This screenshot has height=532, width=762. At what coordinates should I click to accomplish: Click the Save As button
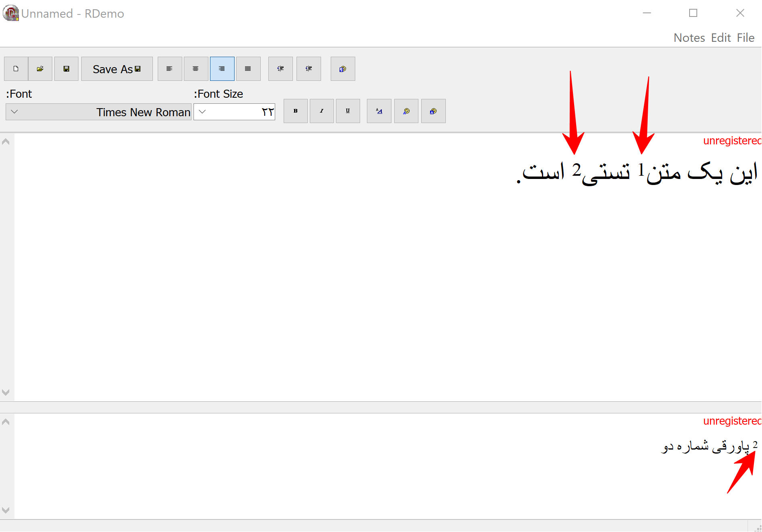point(117,69)
